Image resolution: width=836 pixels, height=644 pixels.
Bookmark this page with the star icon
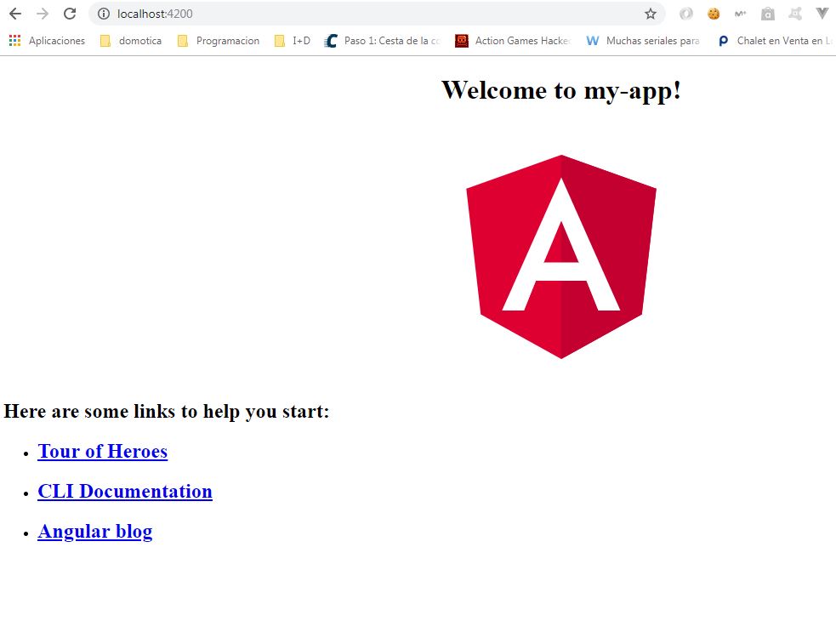tap(651, 14)
